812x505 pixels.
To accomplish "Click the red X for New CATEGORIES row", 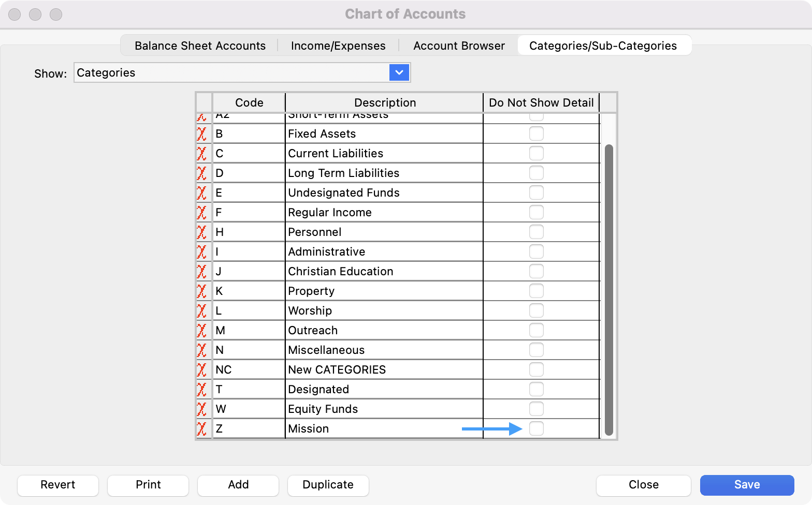I will [x=202, y=370].
